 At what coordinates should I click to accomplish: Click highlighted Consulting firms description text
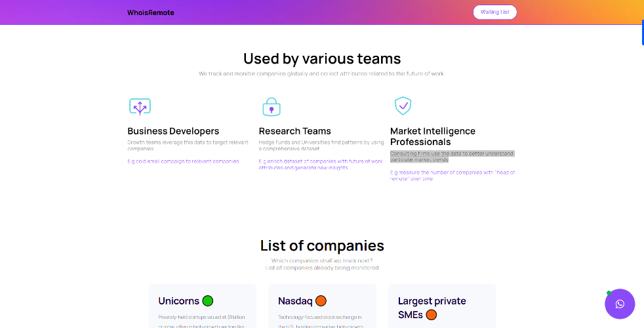click(x=452, y=156)
